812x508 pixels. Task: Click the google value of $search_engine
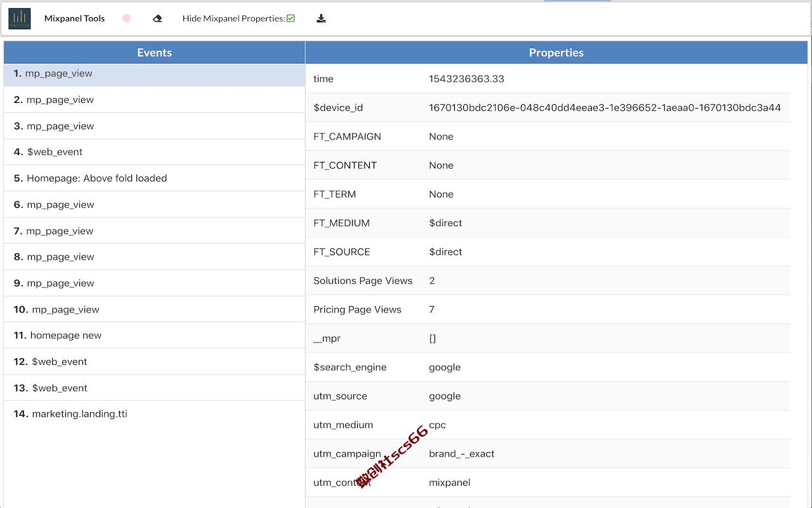pos(445,368)
